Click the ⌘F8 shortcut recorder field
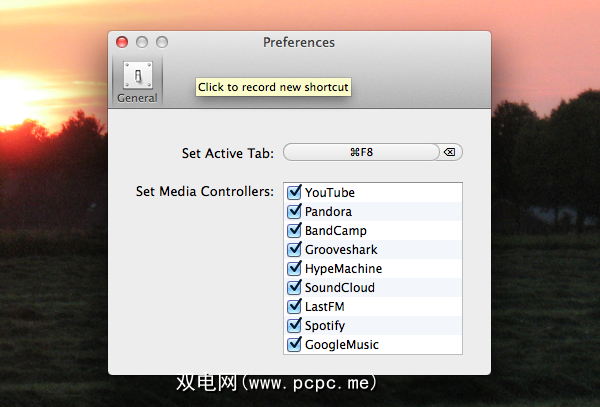 click(x=361, y=152)
